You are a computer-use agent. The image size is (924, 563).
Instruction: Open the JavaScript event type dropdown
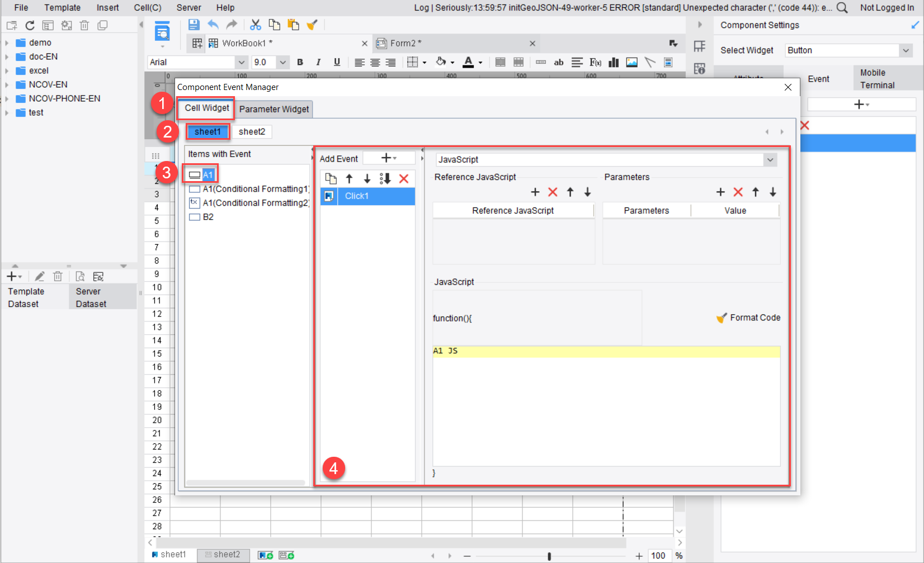tap(770, 159)
